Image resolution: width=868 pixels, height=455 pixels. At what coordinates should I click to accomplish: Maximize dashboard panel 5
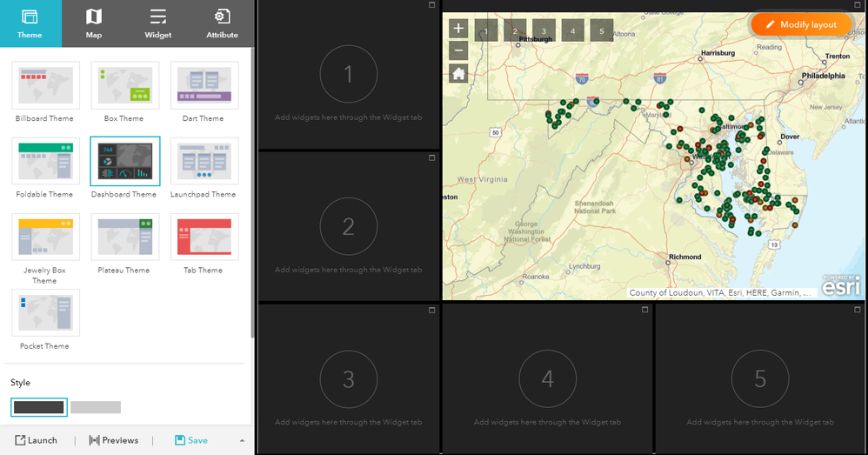(x=858, y=310)
